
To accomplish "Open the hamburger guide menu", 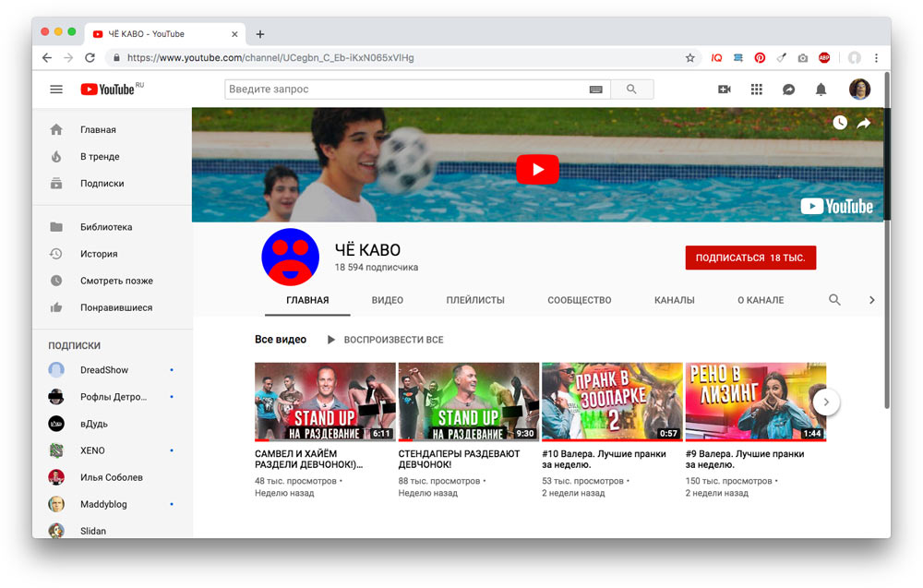I will pyautogui.click(x=56, y=90).
